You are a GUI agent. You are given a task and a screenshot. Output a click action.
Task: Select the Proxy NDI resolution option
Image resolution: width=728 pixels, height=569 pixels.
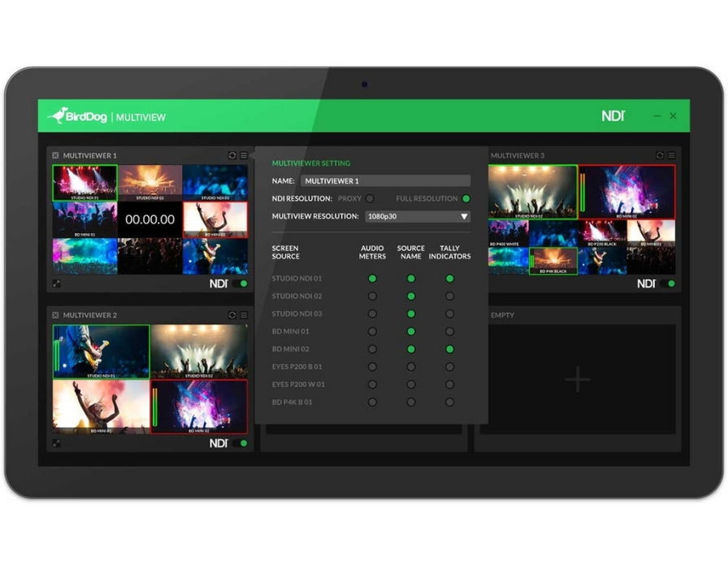coord(370,198)
